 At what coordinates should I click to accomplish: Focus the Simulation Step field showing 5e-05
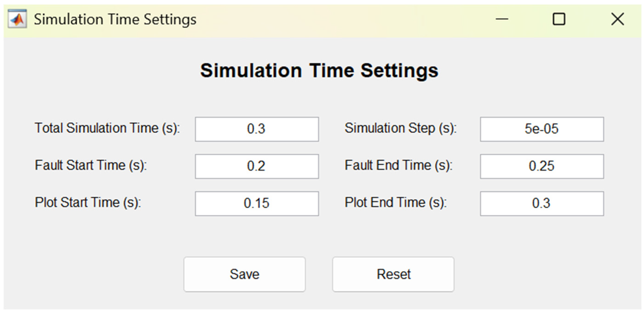click(x=542, y=129)
